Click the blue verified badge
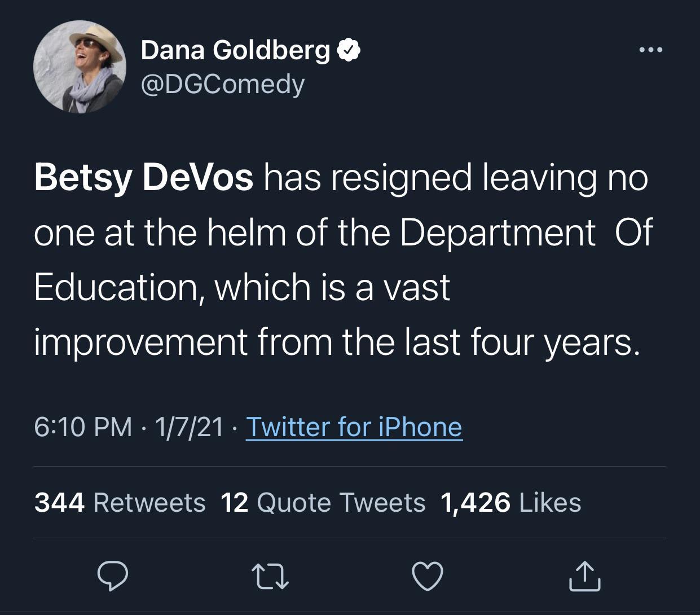 (x=349, y=51)
